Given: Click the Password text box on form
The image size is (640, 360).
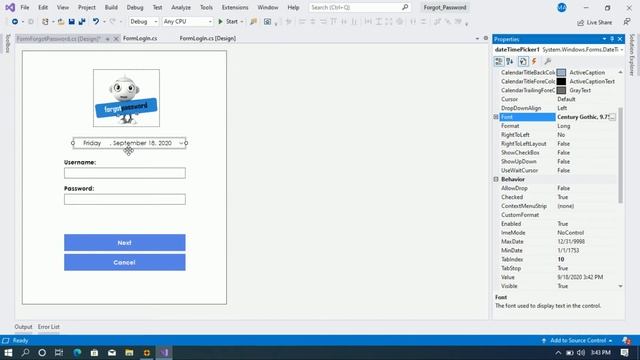Looking at the screenshot, I should pos(124,199).
